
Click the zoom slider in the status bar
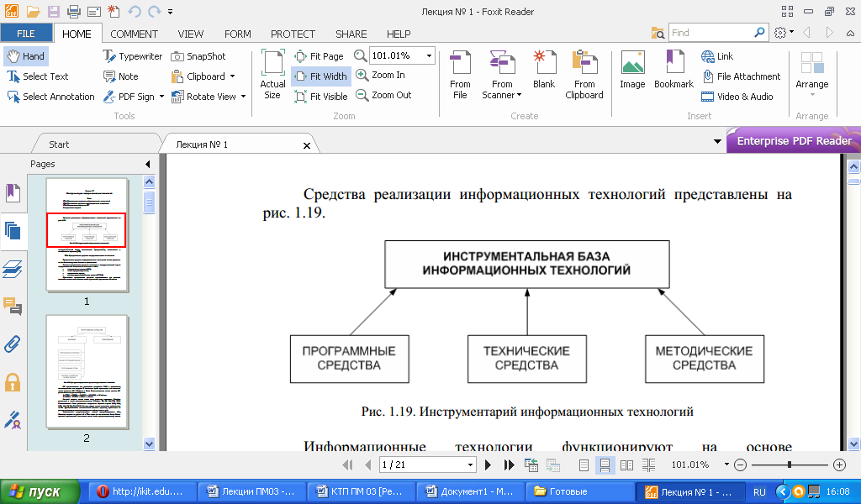click(x=789, y=465)
